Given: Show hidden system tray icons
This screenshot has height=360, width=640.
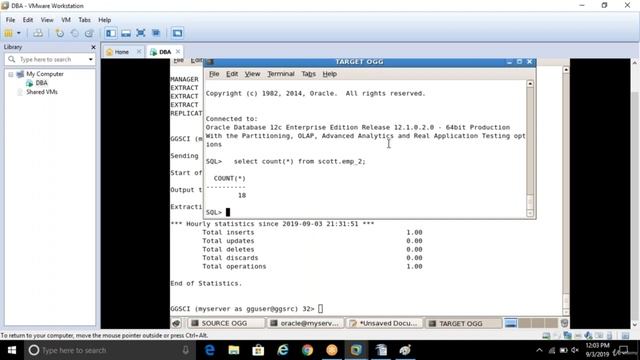Looking at the screenshot, I should point(539,350).
